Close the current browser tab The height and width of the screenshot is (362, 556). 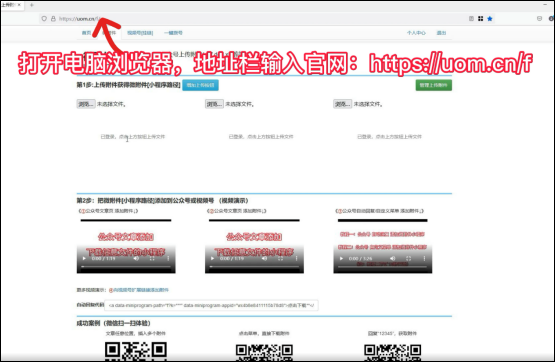click(x=19, y=5)
